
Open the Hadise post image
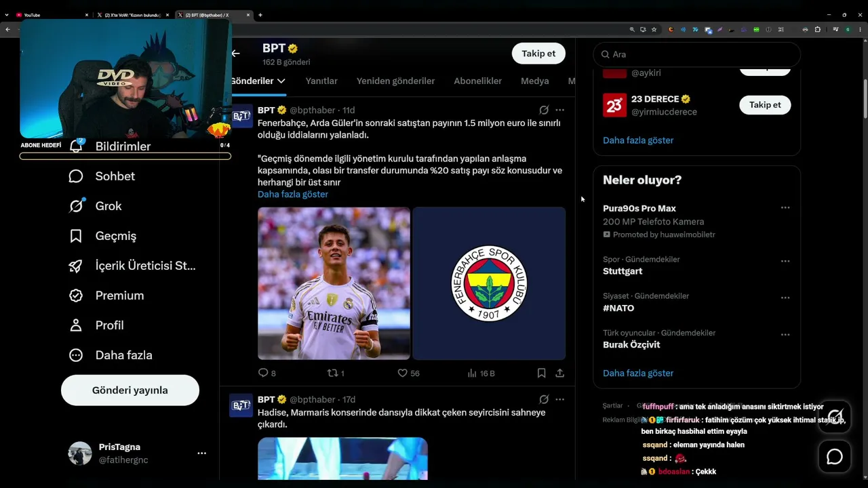[342, 459]
